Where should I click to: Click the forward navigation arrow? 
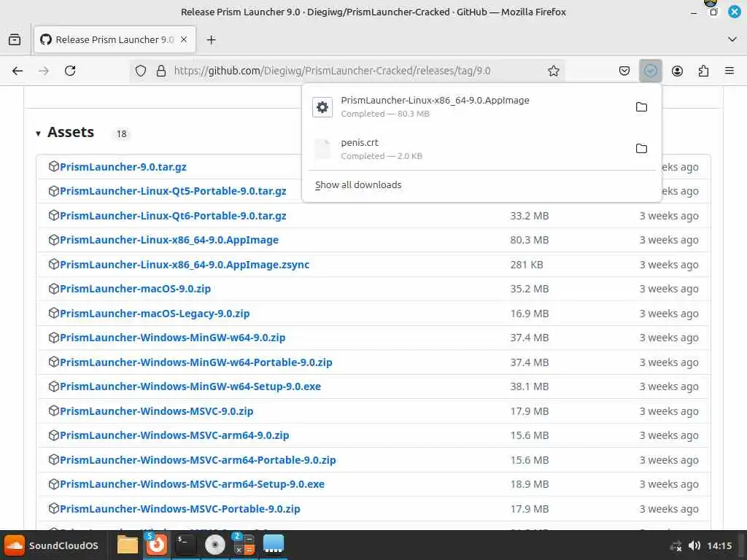[x=43, y=71]
